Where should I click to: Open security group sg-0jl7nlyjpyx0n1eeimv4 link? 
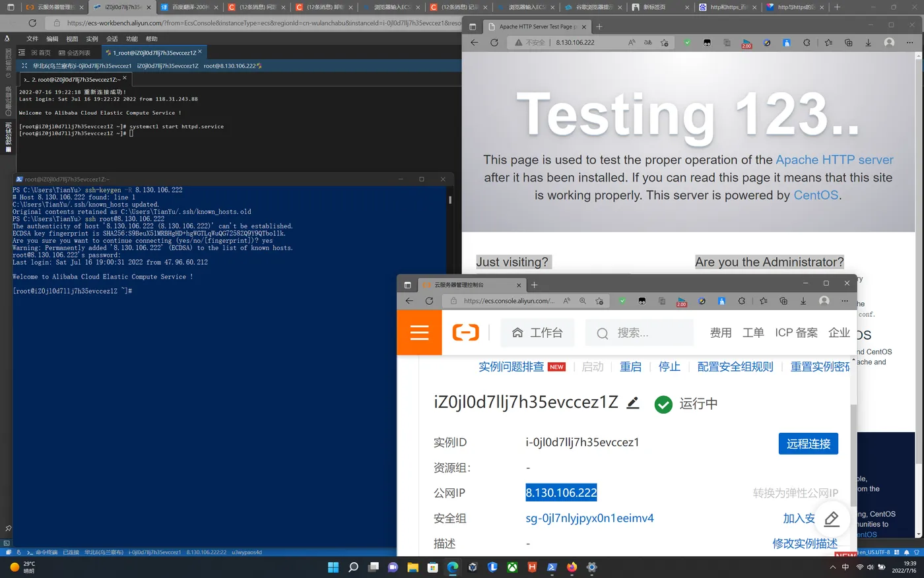[x=589, y=519]
